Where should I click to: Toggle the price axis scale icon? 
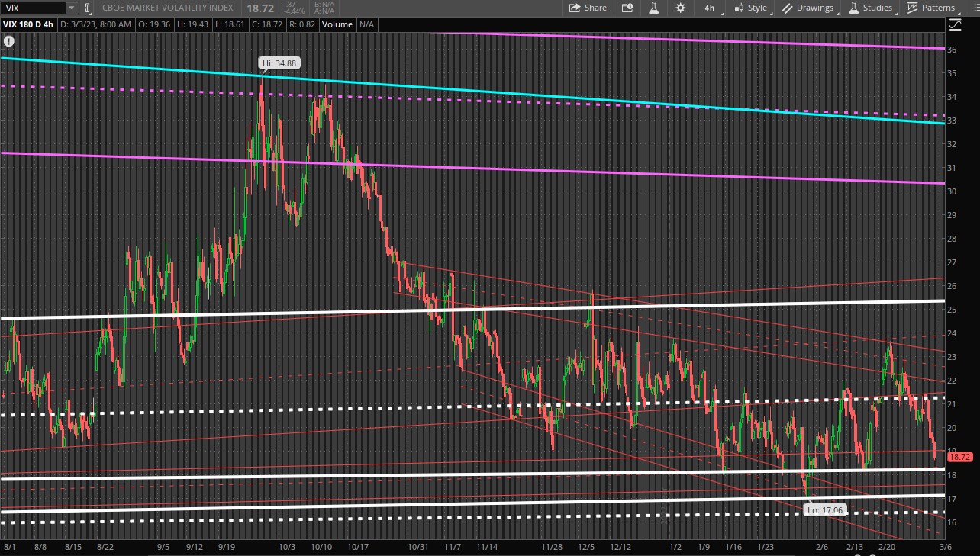point(956,24)
